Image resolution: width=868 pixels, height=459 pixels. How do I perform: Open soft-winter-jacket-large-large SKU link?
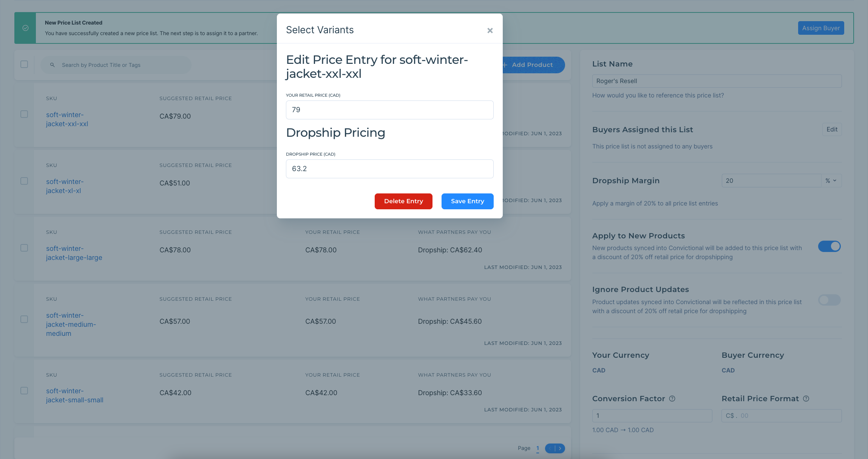[x=74, y=253]
